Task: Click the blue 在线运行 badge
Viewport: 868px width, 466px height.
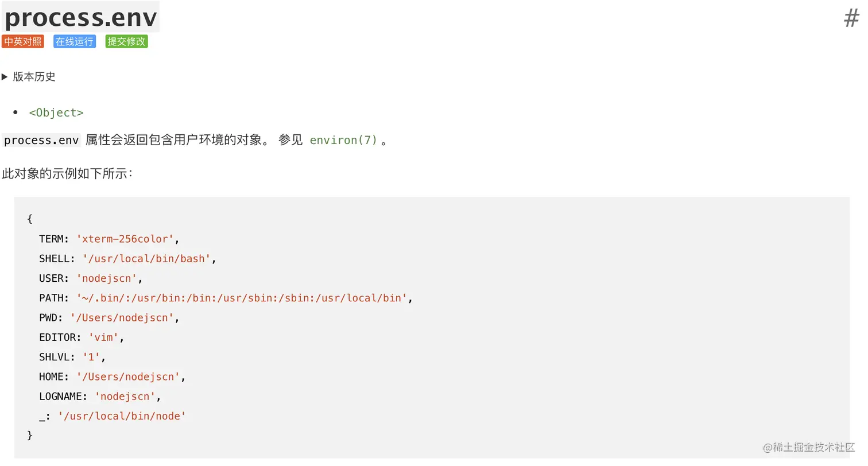Action: (75, 41)
